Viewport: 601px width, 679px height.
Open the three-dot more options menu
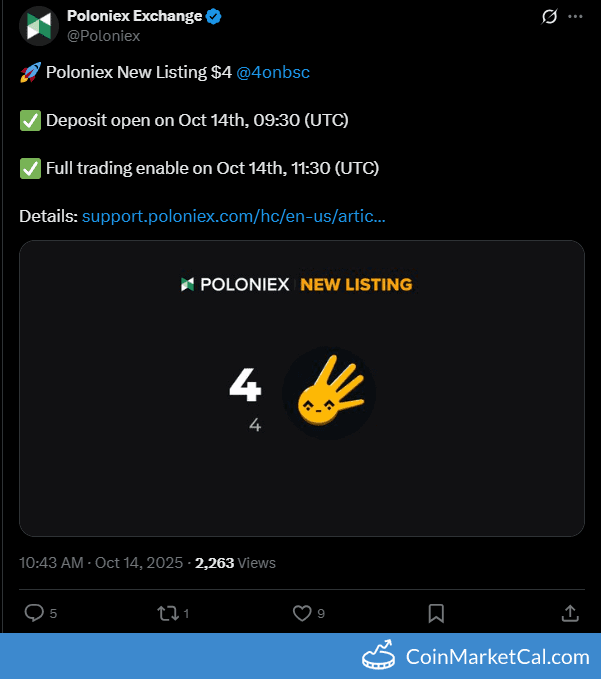click(x=575, y=17)
